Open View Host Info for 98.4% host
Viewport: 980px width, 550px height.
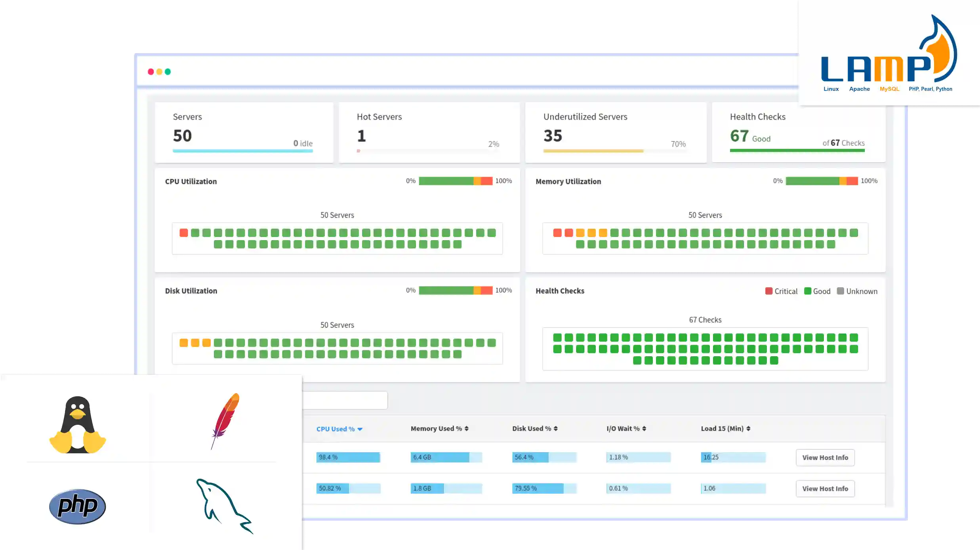click(x=825, y=457)
